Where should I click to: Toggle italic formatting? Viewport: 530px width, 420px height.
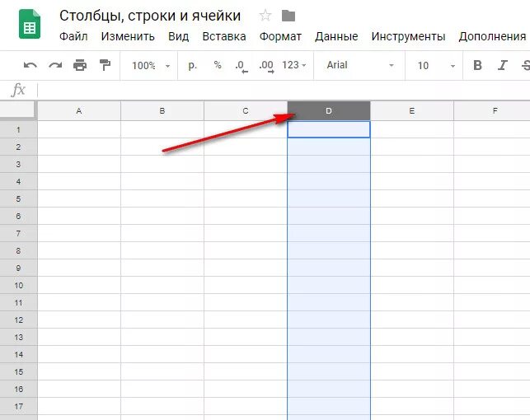503,65
